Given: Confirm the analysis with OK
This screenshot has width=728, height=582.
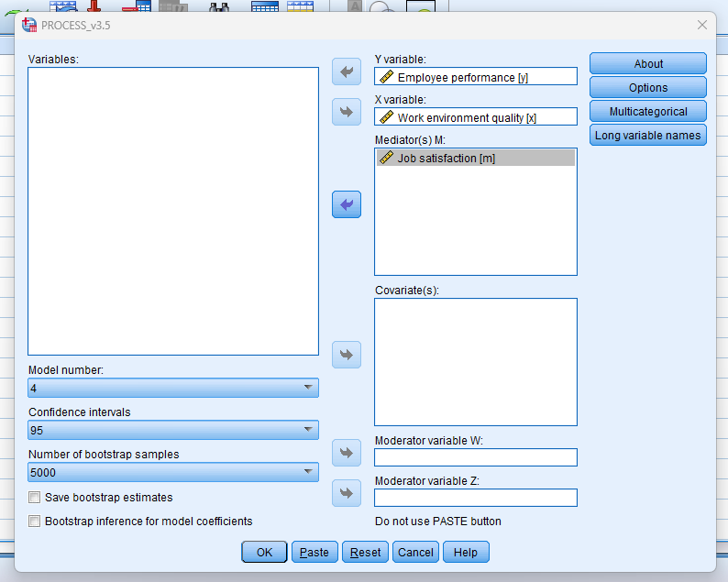Looking at the screenshot, I should (x=264, y=552).
